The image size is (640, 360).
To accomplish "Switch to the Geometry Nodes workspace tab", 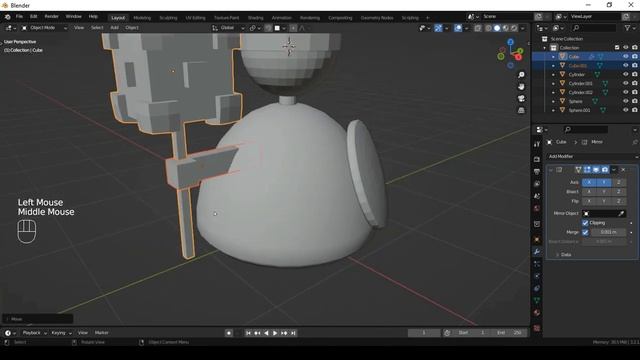I will click(377, 18).
